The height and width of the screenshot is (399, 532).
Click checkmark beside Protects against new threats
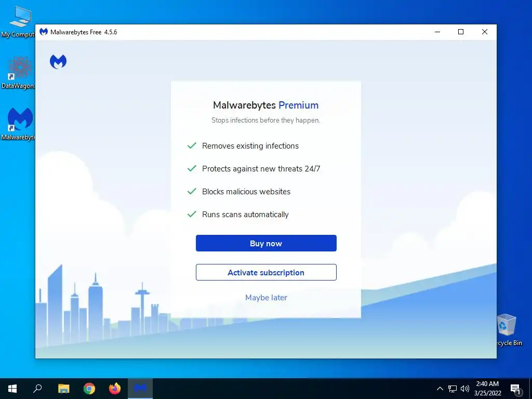click(x=192, y=168)
